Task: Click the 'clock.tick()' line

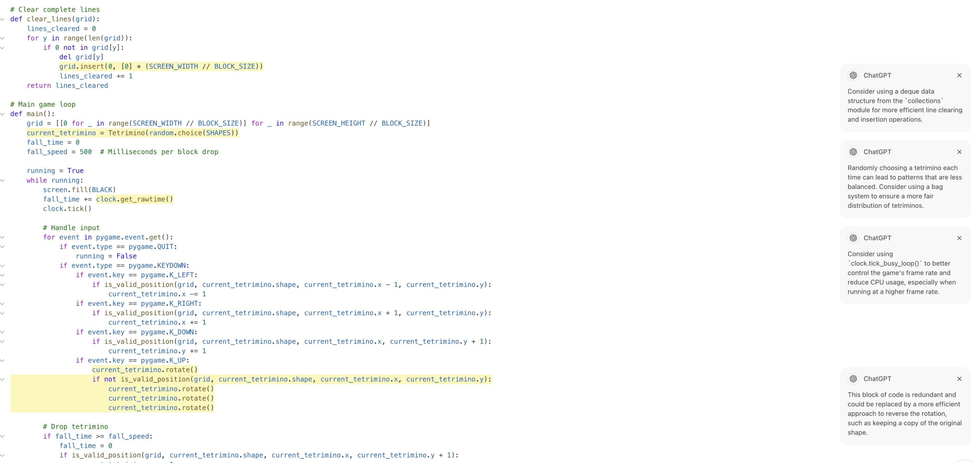Action: (67, 209)
